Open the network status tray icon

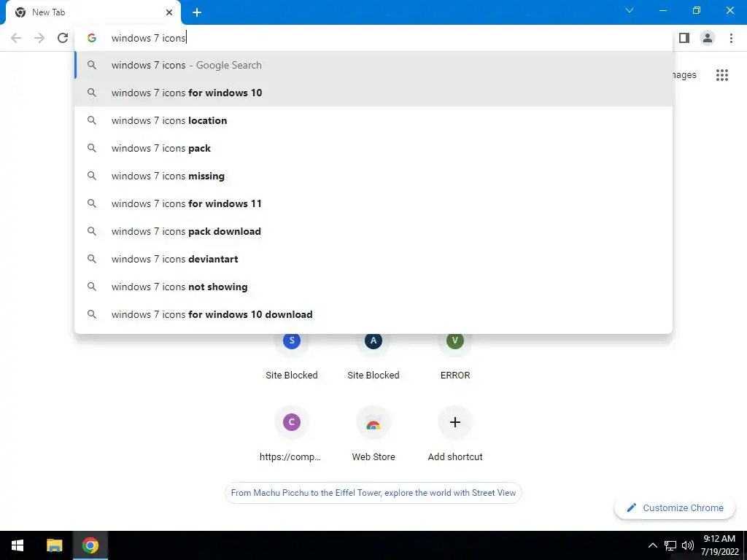670,545
